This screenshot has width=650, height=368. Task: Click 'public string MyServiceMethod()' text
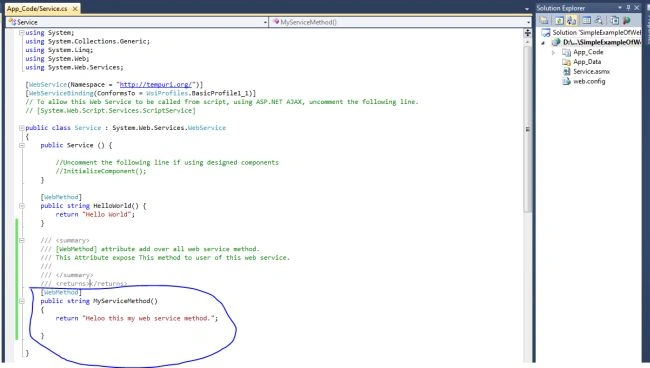[x=99, y=301]
